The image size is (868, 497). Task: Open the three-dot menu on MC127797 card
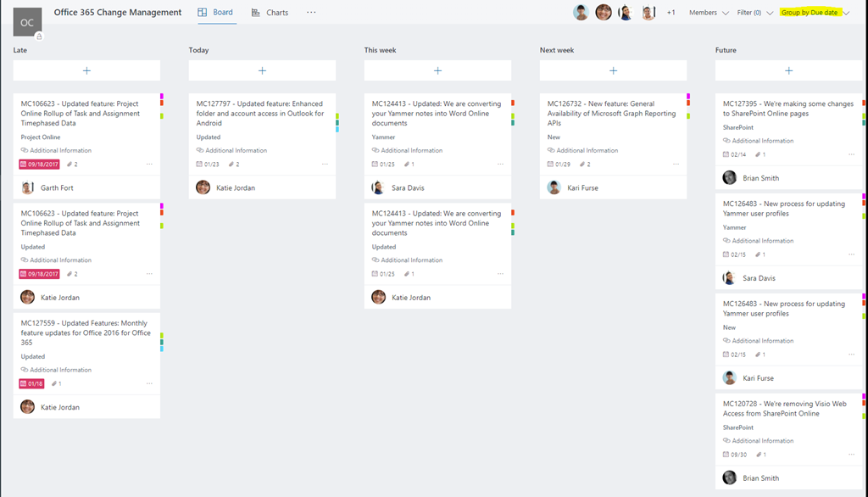(325, 165)
